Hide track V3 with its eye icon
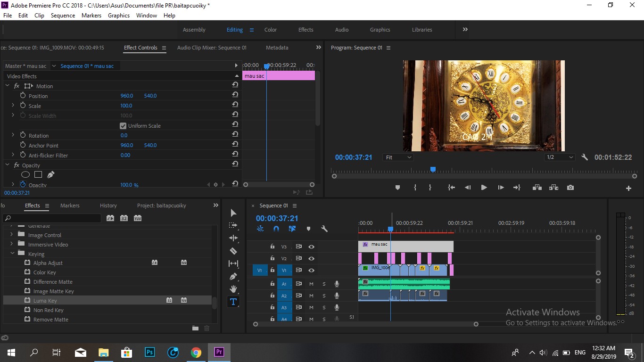This screenshot has width=644, height=362. coord(312,247)
